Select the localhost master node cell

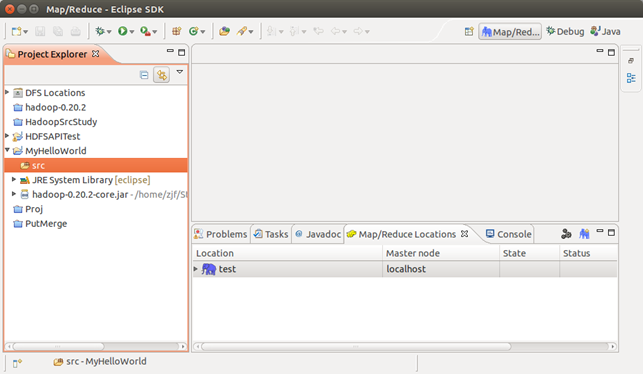point(441,269)
